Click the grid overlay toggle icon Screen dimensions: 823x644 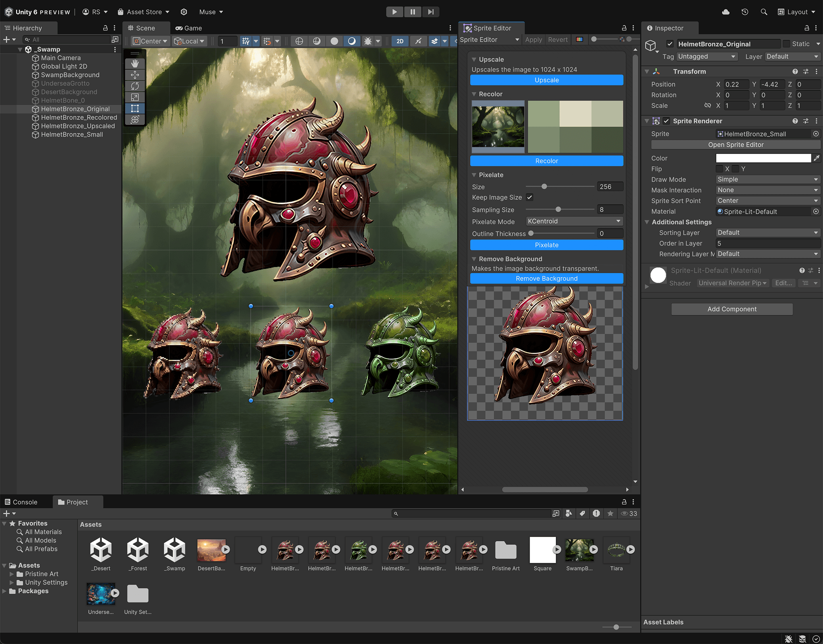point(245,42)
